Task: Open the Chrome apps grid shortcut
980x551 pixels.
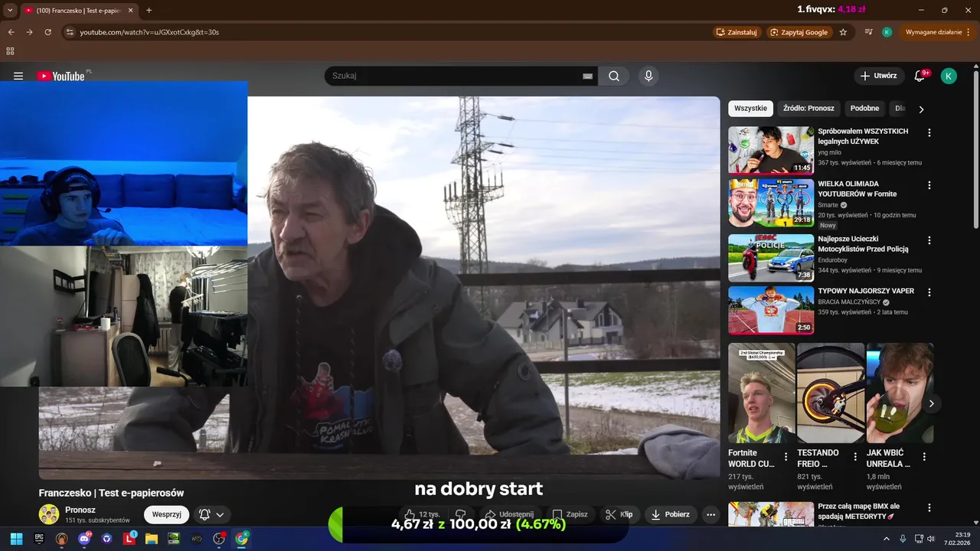Action: (x=10, y=51)
